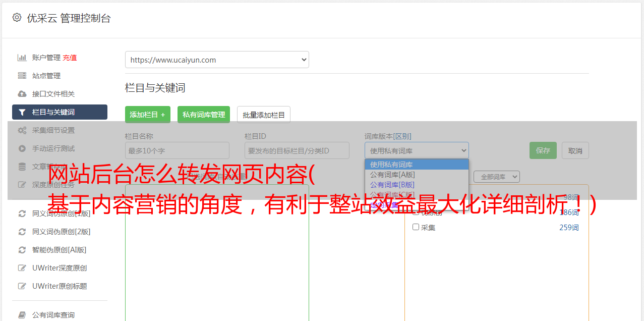Choose 公有词库[B版] from the open list
This screenshot has height=321, width=644.
[x=417, y=185]
